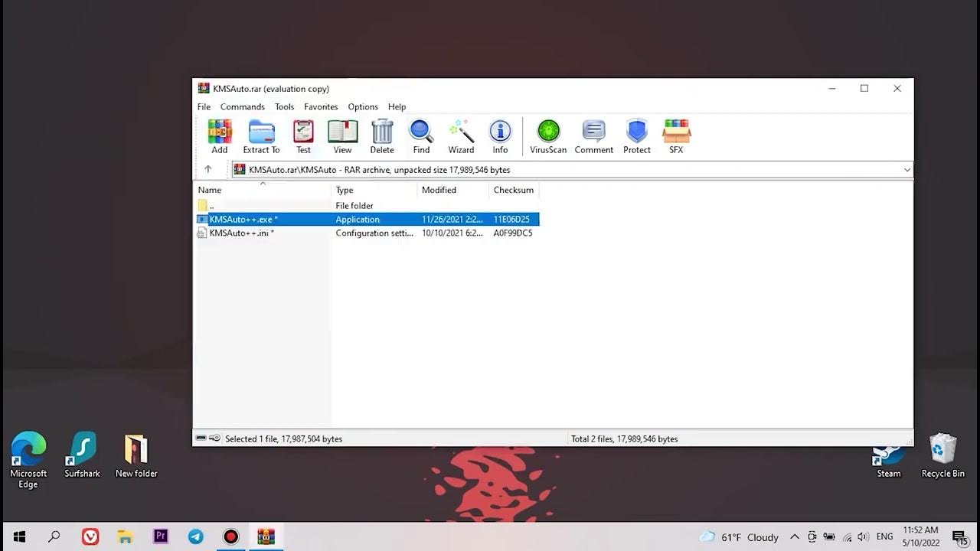Viewport: 980px width, 551px height.
Task: Click the Wi-Fi network tray icon
Action: 846,537
